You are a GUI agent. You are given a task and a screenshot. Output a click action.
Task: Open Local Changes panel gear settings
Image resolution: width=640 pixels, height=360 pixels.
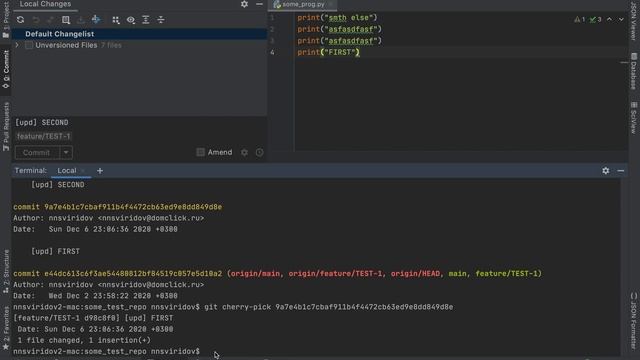click(244, 4)
